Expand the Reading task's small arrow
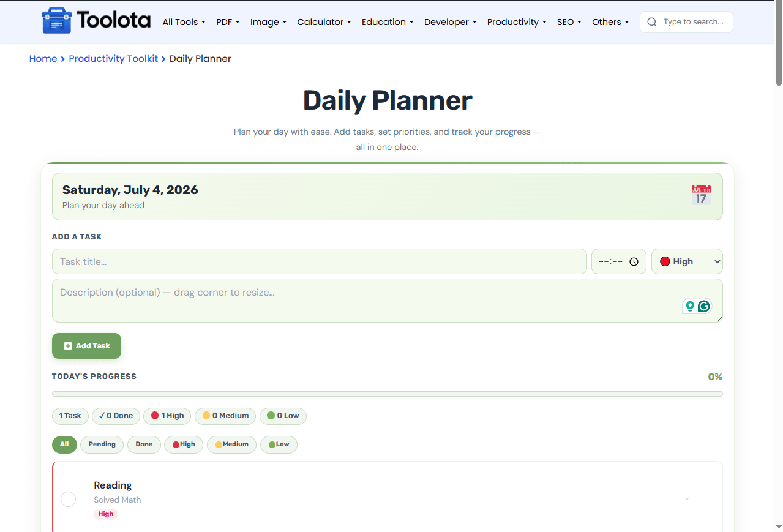This screenshot has height=532, width=783. (x=687, y=500)
